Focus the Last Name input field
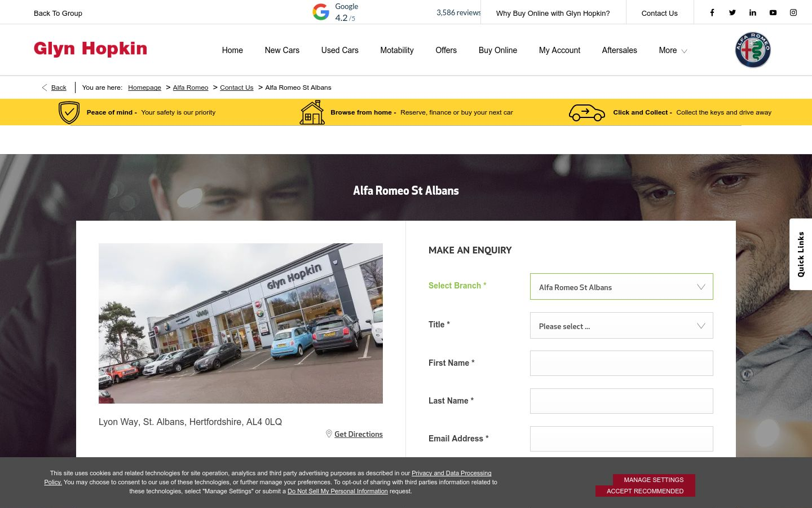This screenshot has height=508, width=812. [621, 401]
